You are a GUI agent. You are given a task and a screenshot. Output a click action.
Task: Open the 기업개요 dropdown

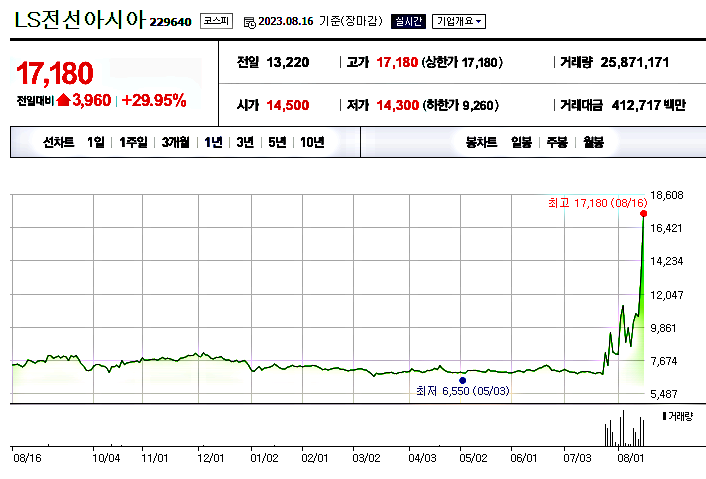click(x=459, y=21)
